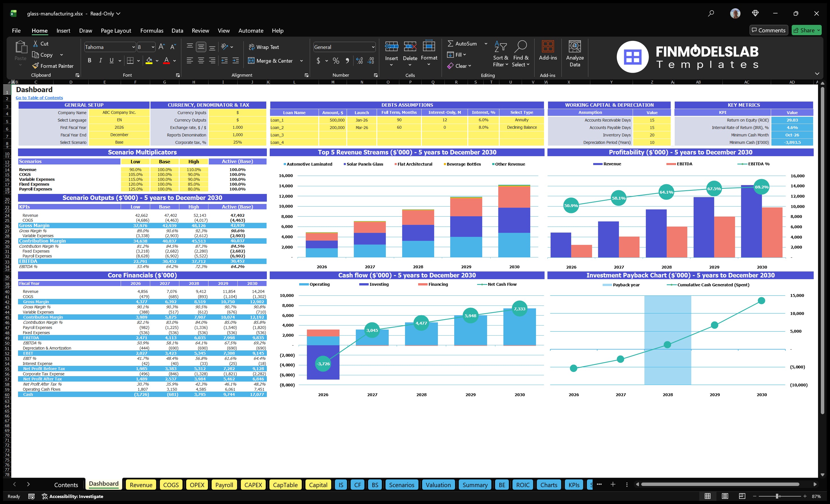Image resolution: width=830 pixels, height=504 pixels.
Task: Open Sort & Filter options
Action: [501, 54]
